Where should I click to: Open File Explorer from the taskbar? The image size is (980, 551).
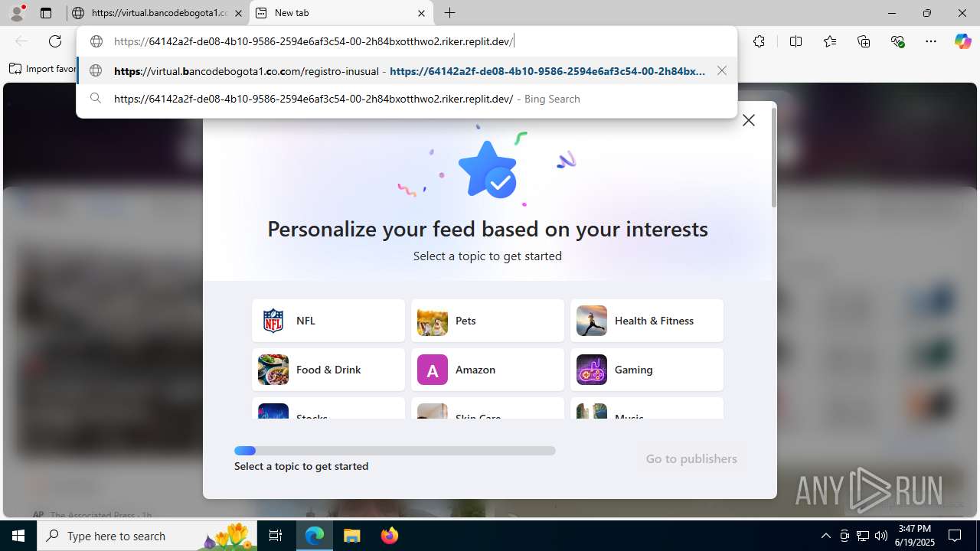click(x=351, y=536)
